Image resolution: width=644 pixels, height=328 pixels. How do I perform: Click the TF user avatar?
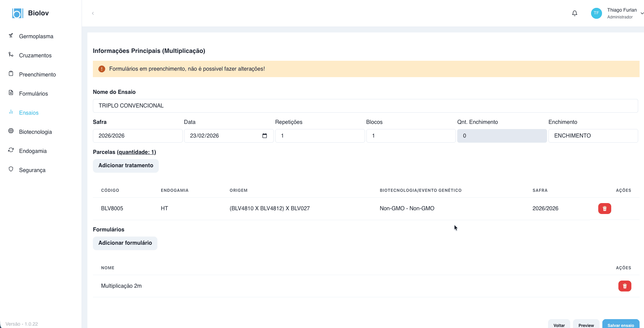click(596, 13)
